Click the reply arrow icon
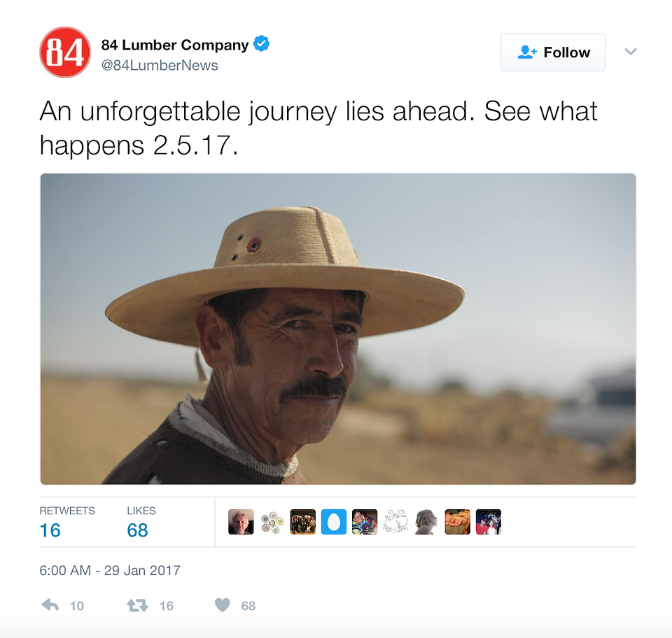672x638 pixels. click(x=50, y=604)
